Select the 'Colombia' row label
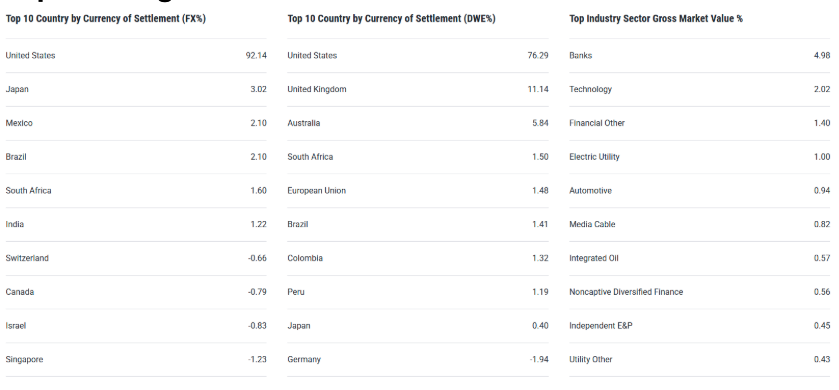 305,258
